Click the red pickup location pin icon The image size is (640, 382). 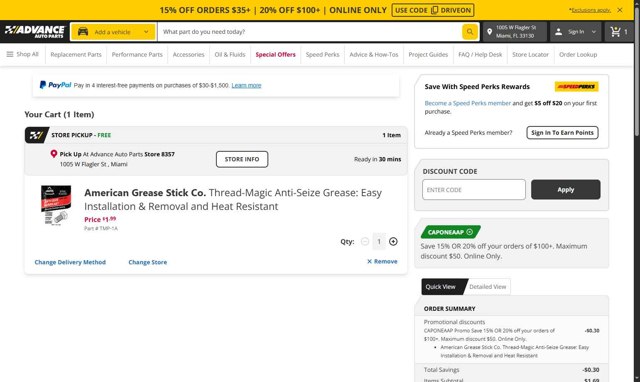tap(53, 154)
